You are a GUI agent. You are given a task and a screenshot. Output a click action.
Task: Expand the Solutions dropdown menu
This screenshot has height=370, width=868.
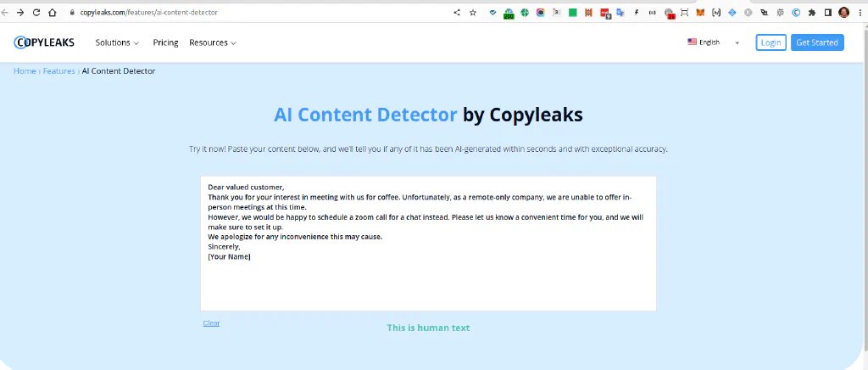(x=117, y=42)
